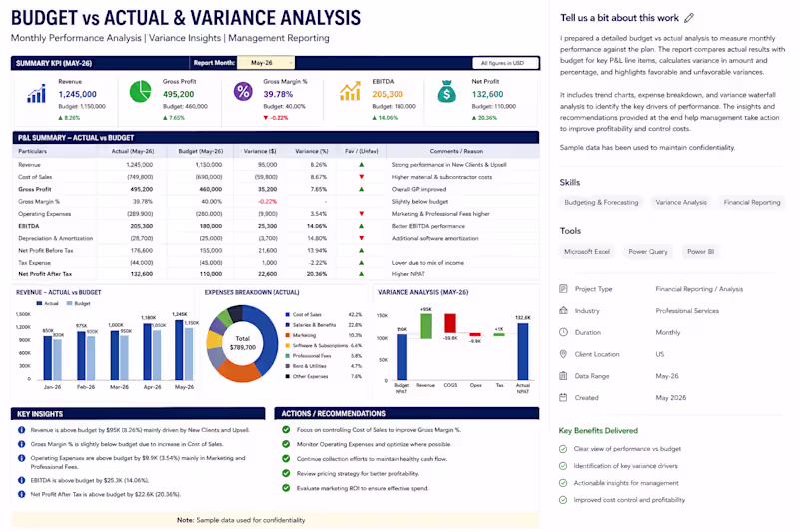
Task: Click the pencil edit icon beside the heading
Action: tap(689, 18)
